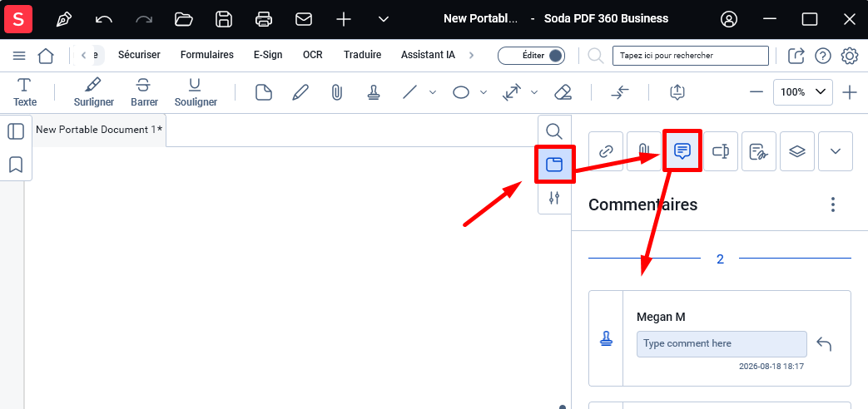Select the paperclip attachment tool in toolbar
868x409 pixels.
tap(336, 92)
